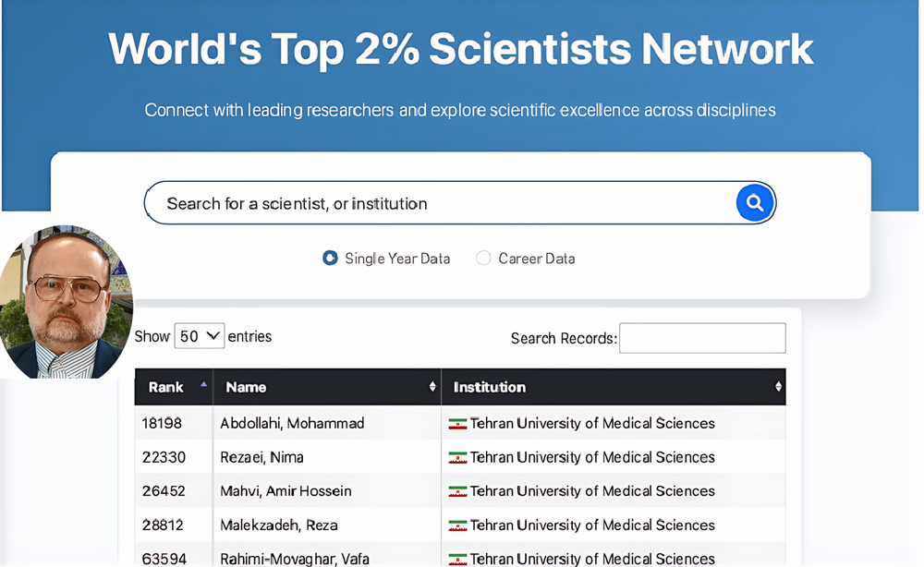
Task: Click the World's Top 2% Scientists Network heading
Action: 461,49
